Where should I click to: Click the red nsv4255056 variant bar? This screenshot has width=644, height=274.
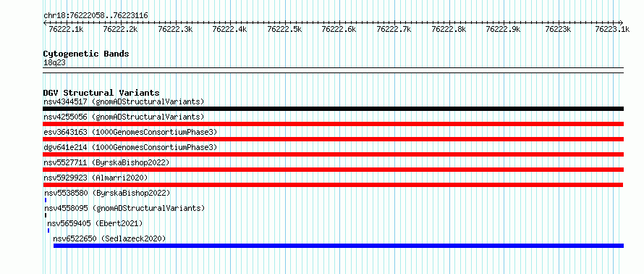pos(333,124)
